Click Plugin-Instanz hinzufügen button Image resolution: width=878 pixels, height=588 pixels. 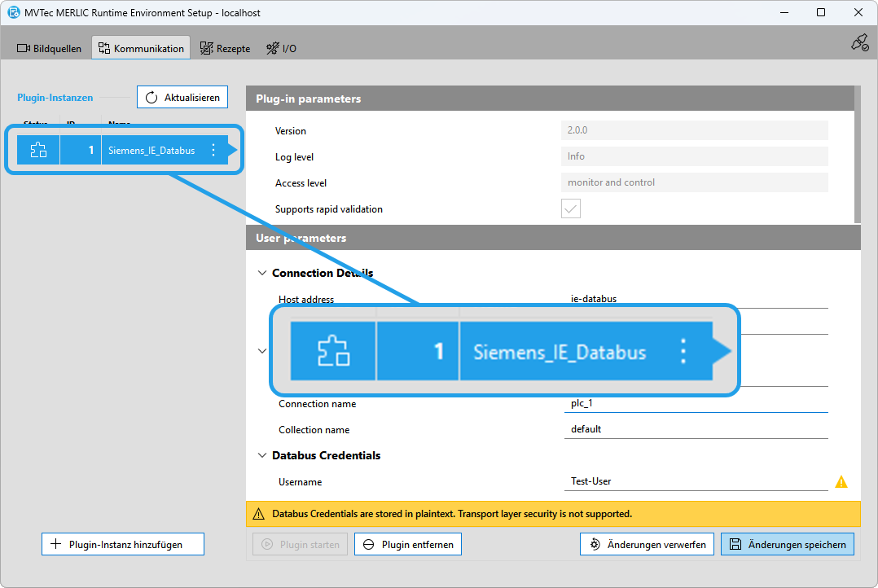pos(123,544)
